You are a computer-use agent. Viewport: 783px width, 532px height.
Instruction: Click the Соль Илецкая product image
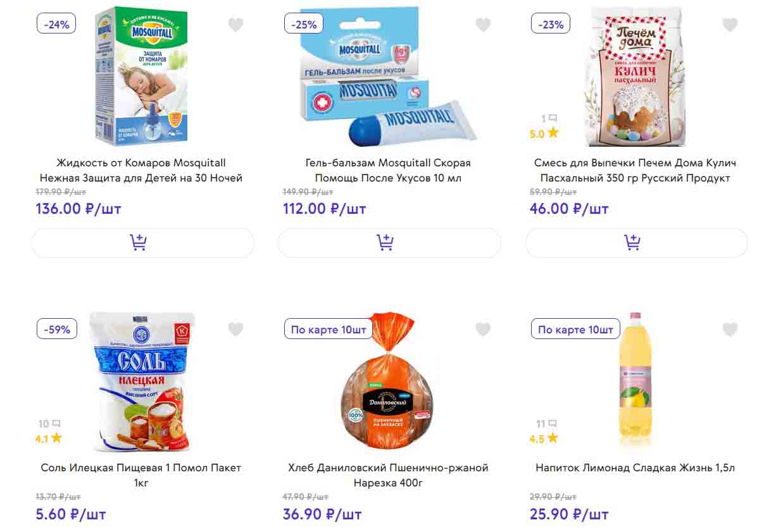point(141,381)
